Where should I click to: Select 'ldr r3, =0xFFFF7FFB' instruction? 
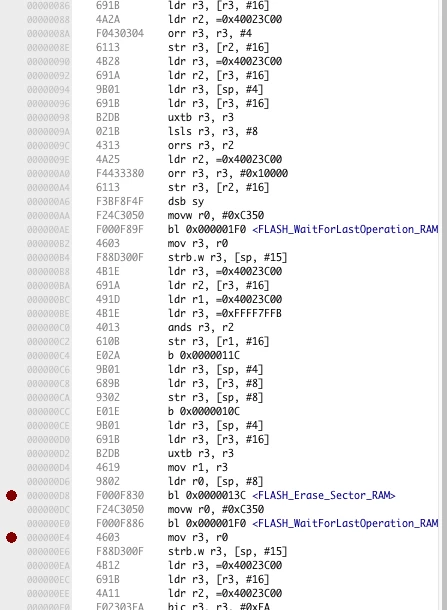[225, 314]
